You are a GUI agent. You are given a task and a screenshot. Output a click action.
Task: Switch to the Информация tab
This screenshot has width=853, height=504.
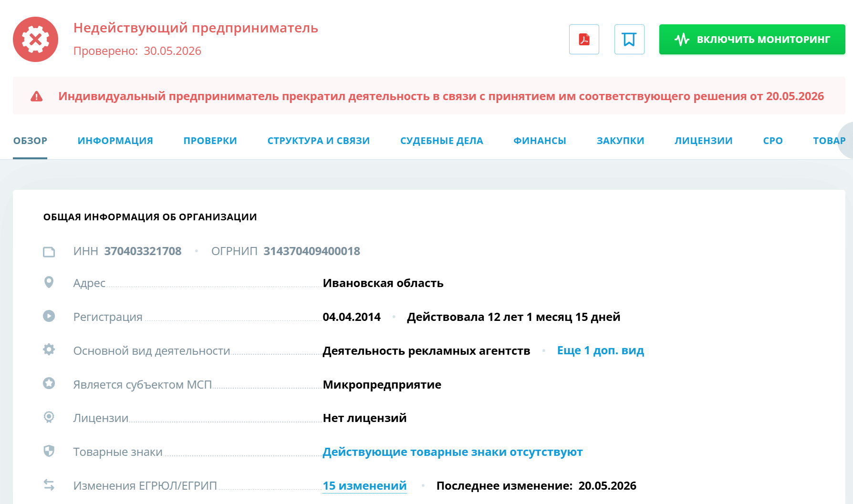coord(115,141)
